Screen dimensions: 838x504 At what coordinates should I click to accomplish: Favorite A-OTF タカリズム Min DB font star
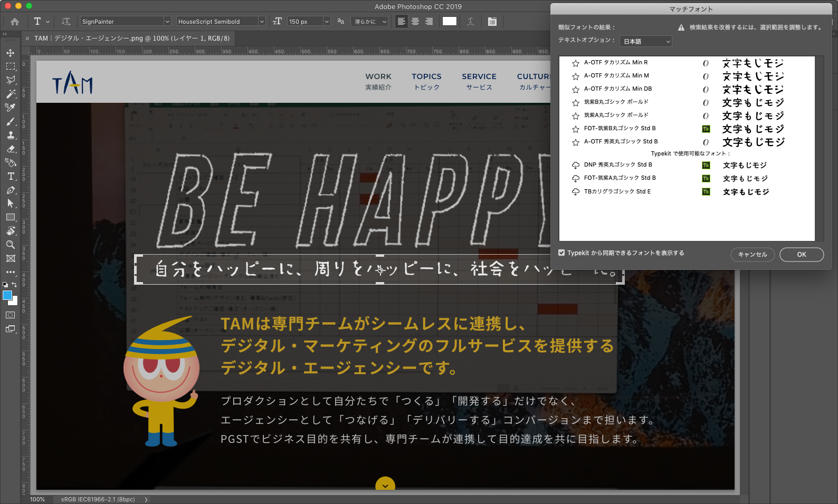click(576, 90)
